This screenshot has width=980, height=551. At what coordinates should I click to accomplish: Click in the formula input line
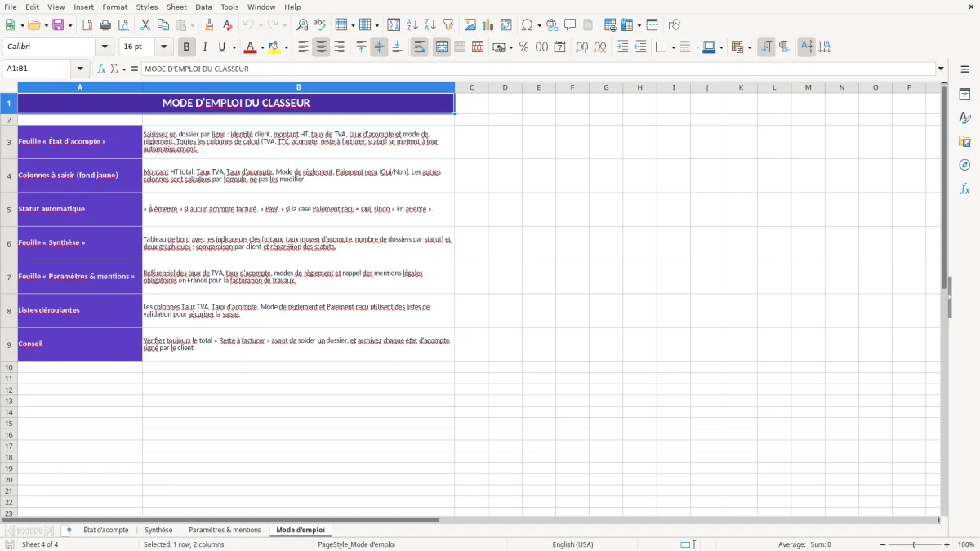tap(538, 69)
